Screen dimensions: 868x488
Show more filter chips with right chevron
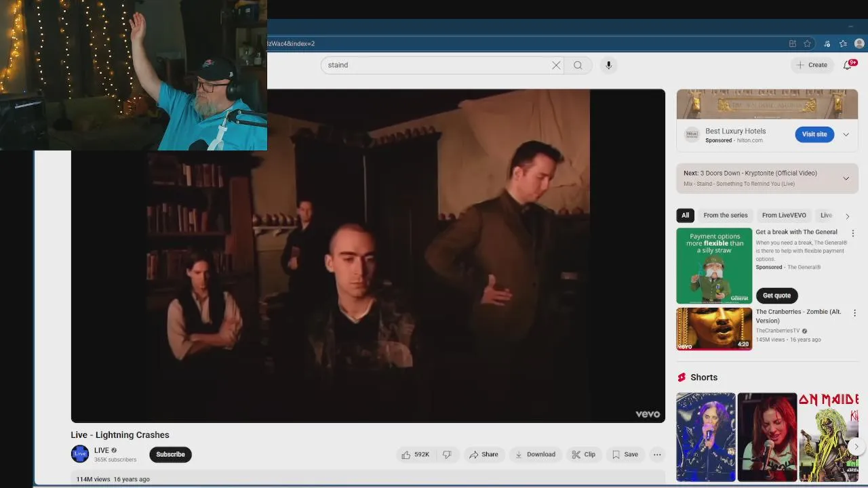click(x=847, y=216)
